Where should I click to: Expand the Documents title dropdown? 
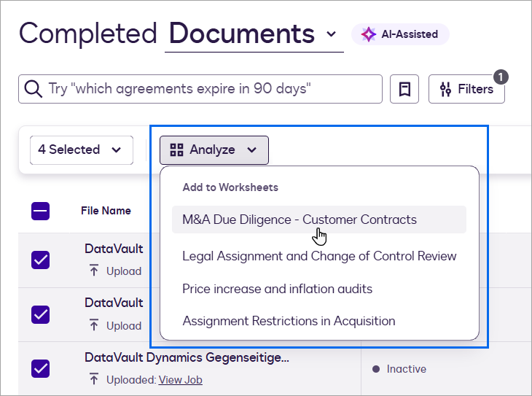point(331,34)
